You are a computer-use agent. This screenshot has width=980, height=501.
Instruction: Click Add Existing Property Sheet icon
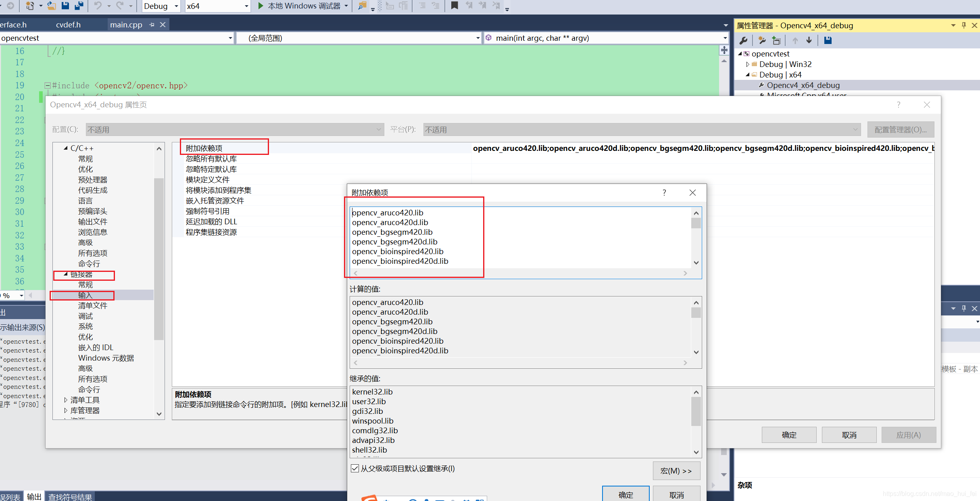[776, 40]
